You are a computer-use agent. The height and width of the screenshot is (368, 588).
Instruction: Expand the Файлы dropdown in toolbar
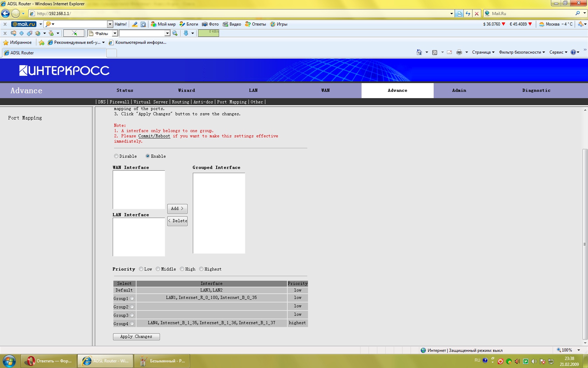(x=114, y=33)
